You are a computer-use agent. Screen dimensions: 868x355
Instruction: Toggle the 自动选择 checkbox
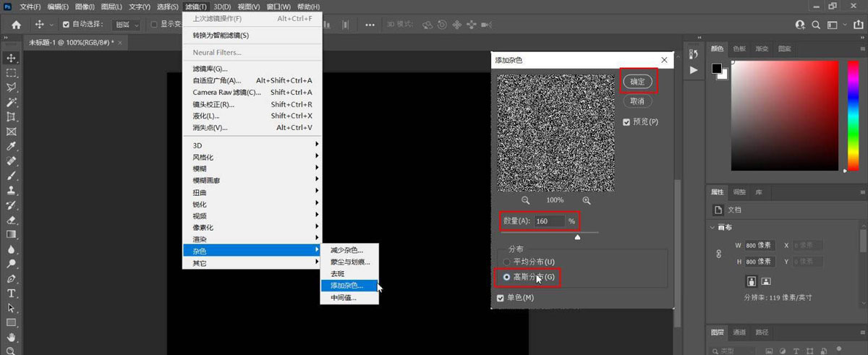pos(67,25)
